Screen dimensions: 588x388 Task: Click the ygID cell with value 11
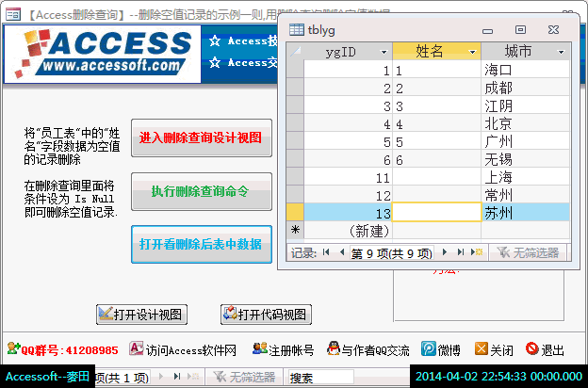pyautogui.click(x=348, y=176)
